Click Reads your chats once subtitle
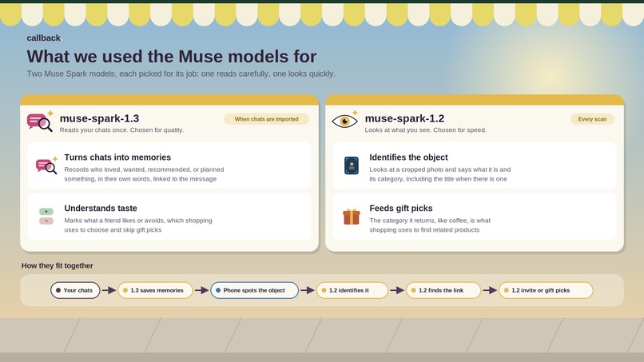This screenshot has height=362, width=644. (x=121, y=129)
